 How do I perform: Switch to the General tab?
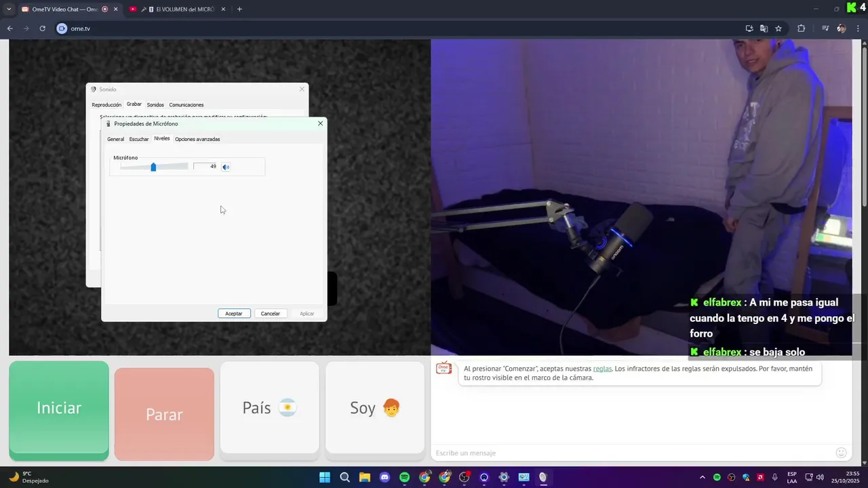(x=115, y=139)
